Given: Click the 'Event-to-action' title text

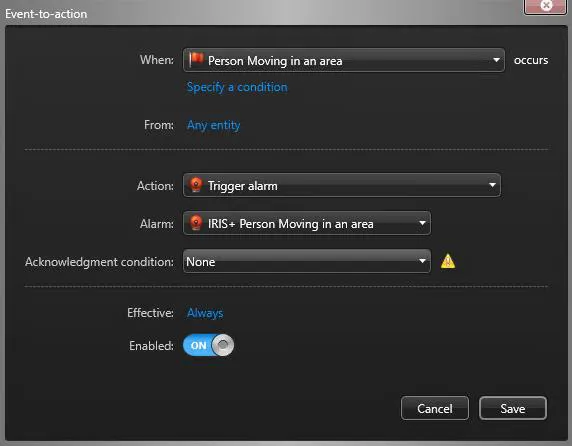Looking at the screenshot, I should tap(46, 14).
